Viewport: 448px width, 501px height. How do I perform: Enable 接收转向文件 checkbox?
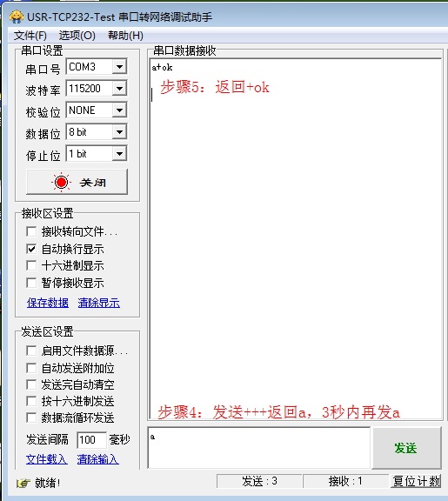(31, 231)
